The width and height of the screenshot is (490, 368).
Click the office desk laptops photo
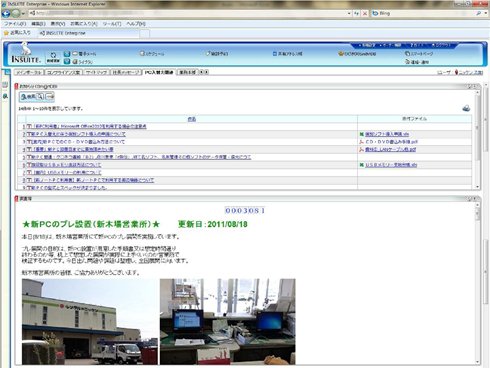pyautogui.click(x=228, y=322)
